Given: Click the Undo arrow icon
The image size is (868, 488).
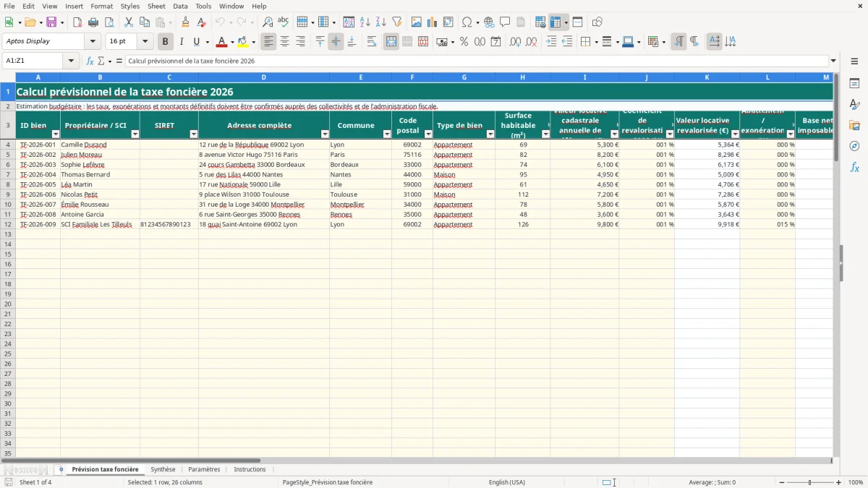Looking at the screenshot, I should [220, 22].
